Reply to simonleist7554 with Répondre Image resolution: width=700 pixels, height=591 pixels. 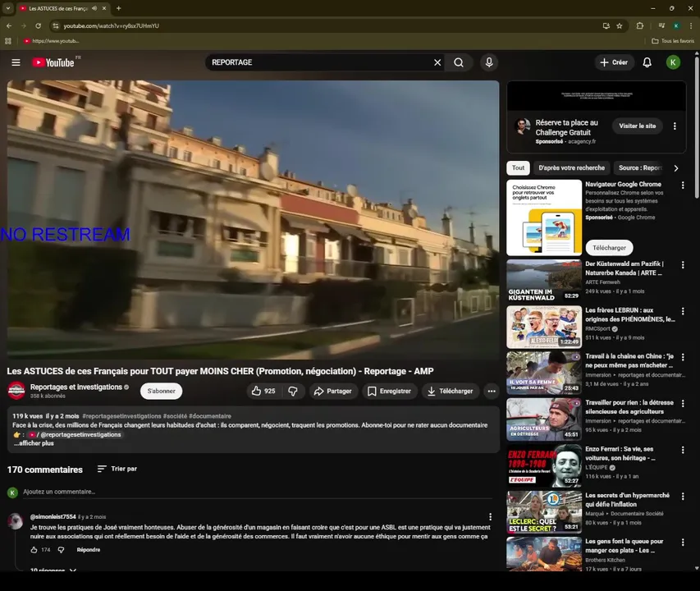click(x=89, y=550)
